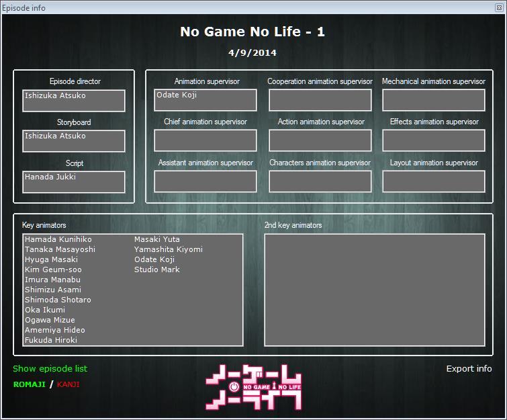Click the air date 4/9/2014
The height and width of the screenshot is (420, 507).
tap(252, 52)
